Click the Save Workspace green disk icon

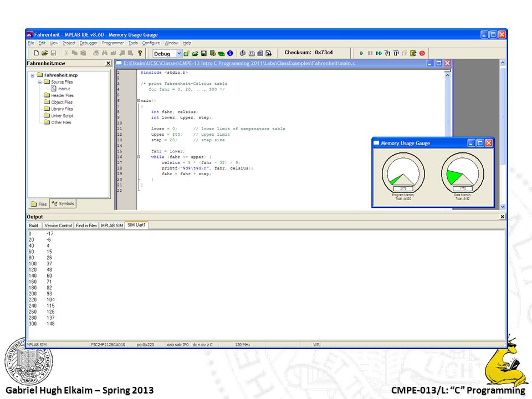tap(203, 53)
